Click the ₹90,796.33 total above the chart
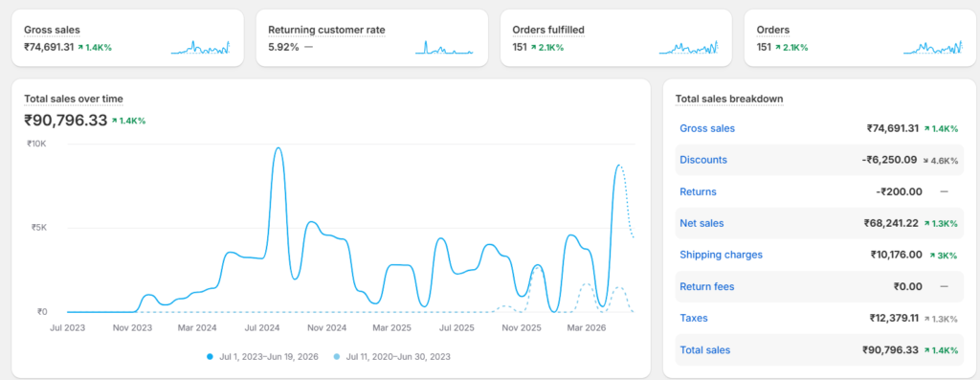This screenshot has height=380, width=980. click(x=66, y=120)
